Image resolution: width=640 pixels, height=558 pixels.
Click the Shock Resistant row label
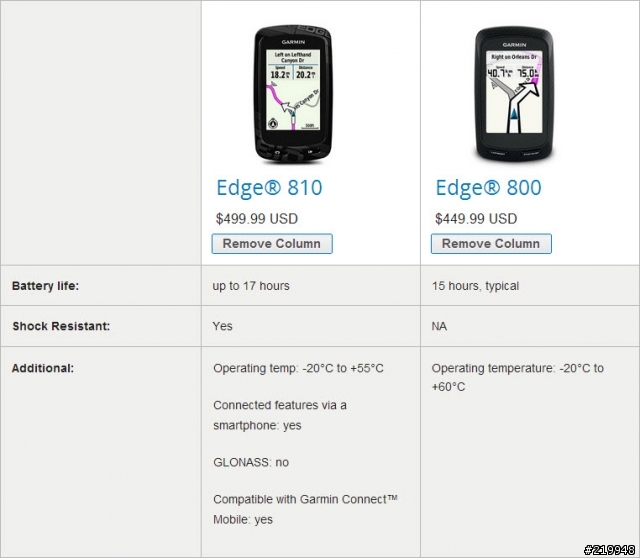61,326
